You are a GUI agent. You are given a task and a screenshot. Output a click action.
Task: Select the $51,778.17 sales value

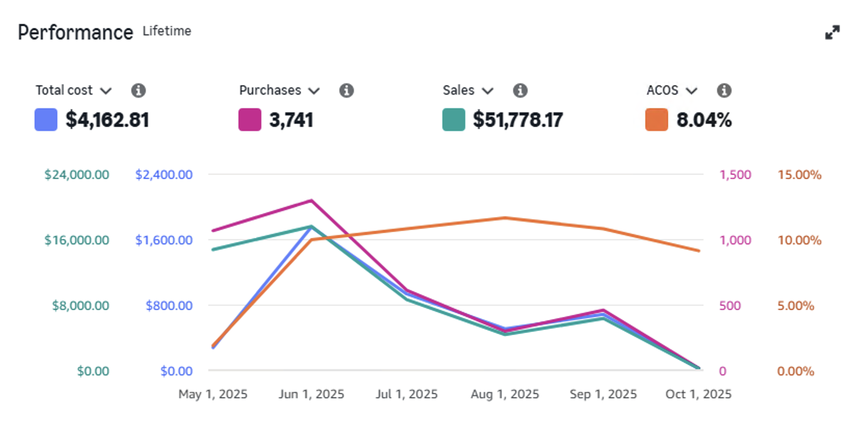tap(518, 120)
